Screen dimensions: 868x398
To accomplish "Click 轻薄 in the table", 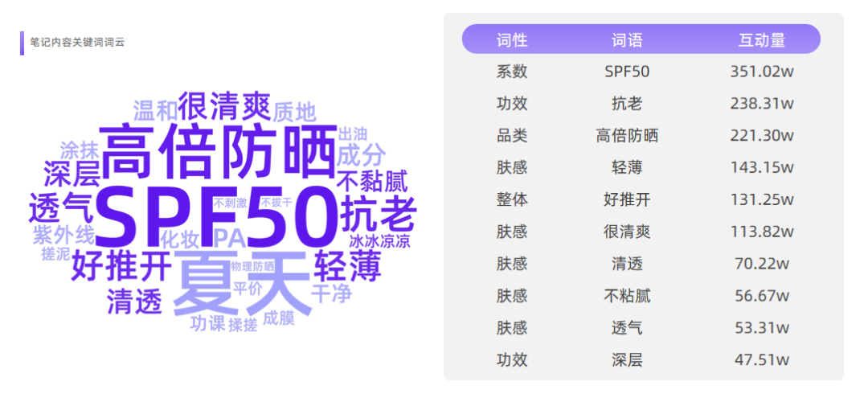I will [627, 168].
